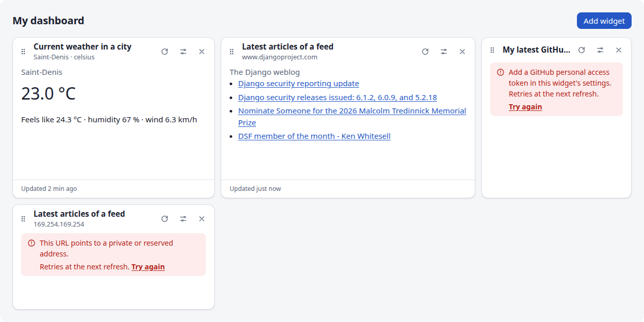The image size is (644, 322).
Task: Remove the 169.254.169.254 feed widget
Action: coord(202,219)
